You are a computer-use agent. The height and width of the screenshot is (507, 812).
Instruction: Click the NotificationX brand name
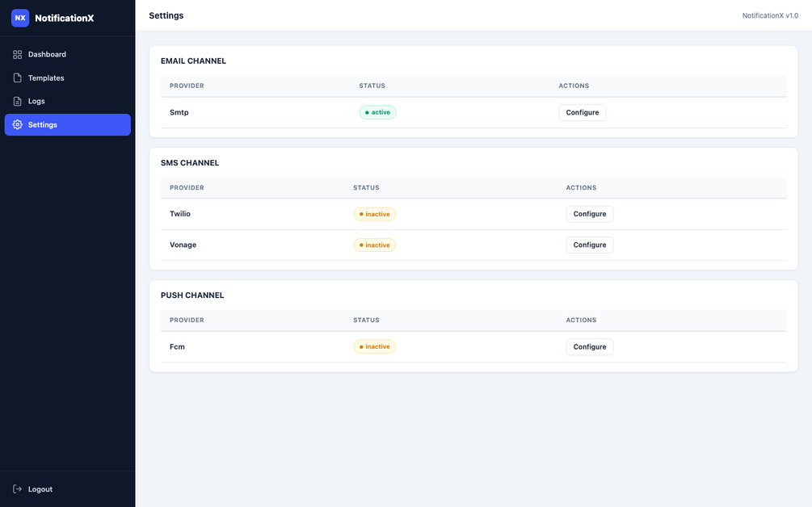64,18
